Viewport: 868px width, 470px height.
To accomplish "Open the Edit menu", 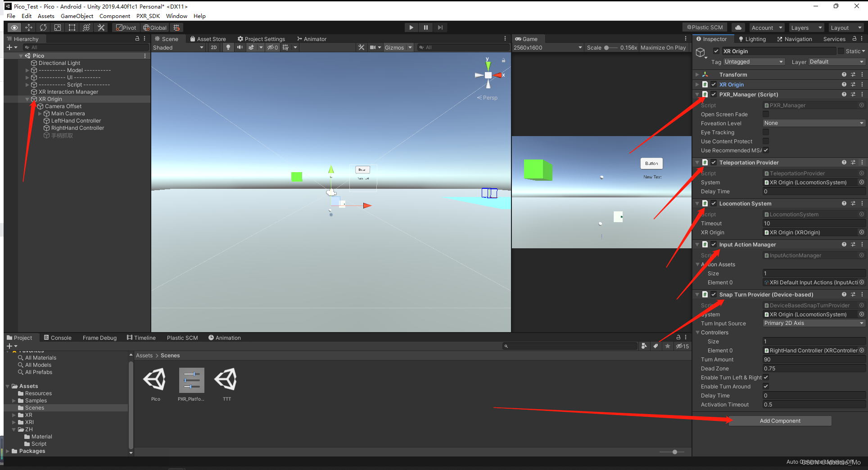I will [27, 16].
